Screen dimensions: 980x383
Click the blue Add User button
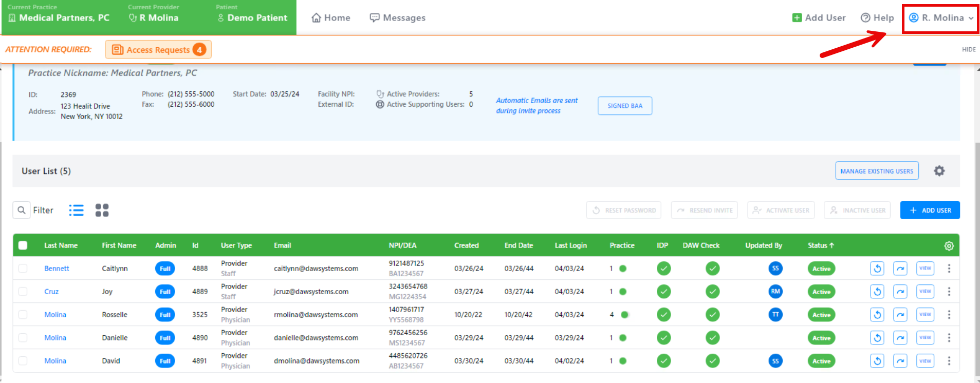coord(930,210)
